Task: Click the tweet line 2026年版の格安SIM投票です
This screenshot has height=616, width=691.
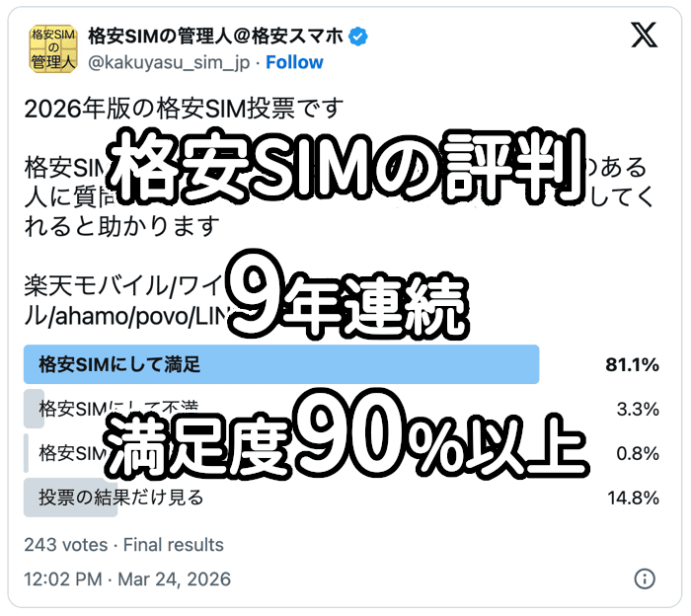Action: coord(184,107)
